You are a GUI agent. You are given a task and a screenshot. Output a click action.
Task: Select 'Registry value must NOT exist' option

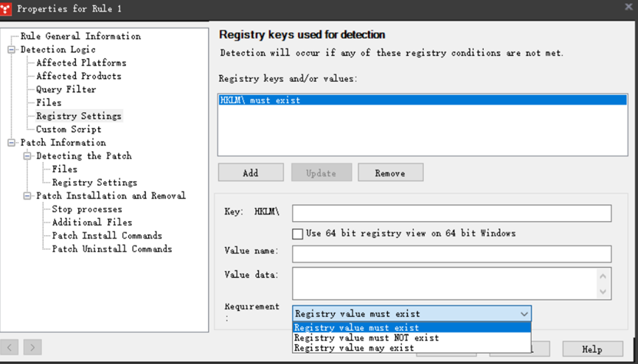coord(367,337)
